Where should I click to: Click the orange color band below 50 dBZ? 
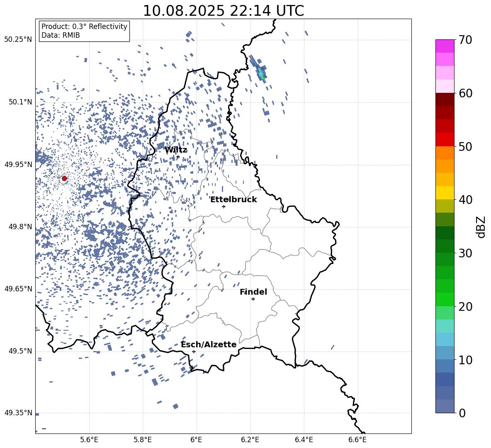tap(445, 153)
